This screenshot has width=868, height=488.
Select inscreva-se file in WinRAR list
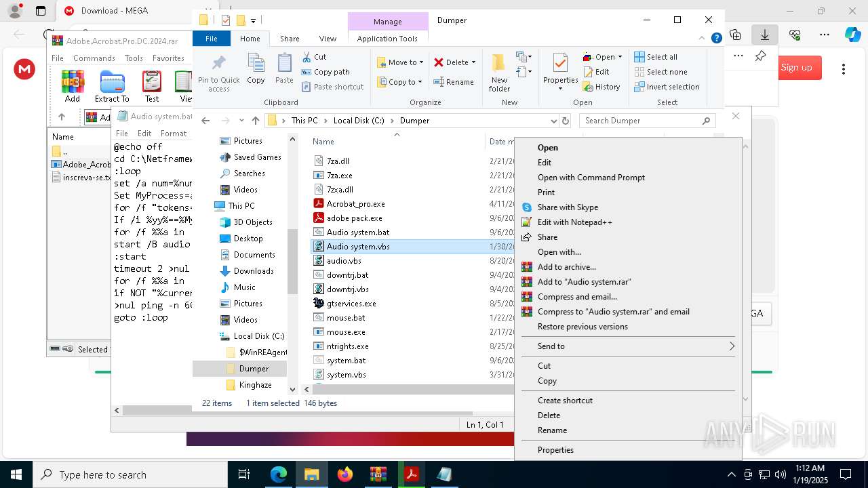pos(81,178)
